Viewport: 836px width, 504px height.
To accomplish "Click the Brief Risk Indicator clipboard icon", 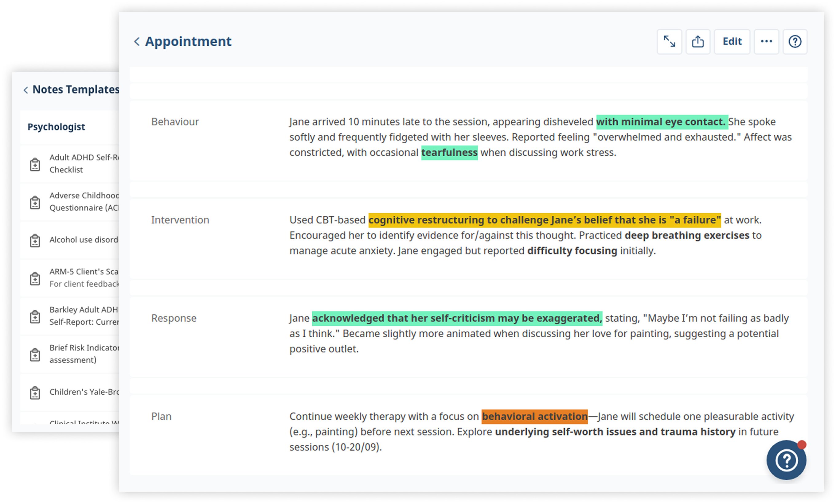I will [35, 355].
